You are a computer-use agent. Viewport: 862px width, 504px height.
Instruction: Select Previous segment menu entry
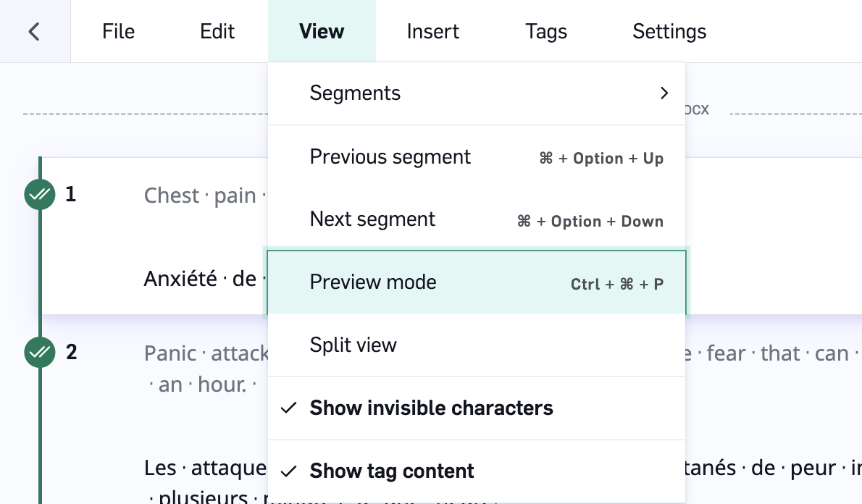point(477,157)
